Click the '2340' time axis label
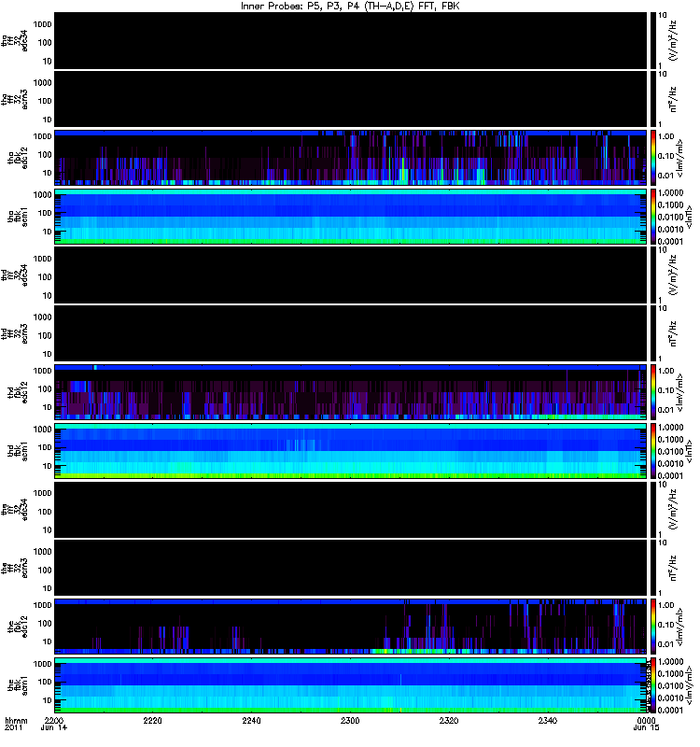The height and width of the screenshot is (747, 700). point(548,720)
